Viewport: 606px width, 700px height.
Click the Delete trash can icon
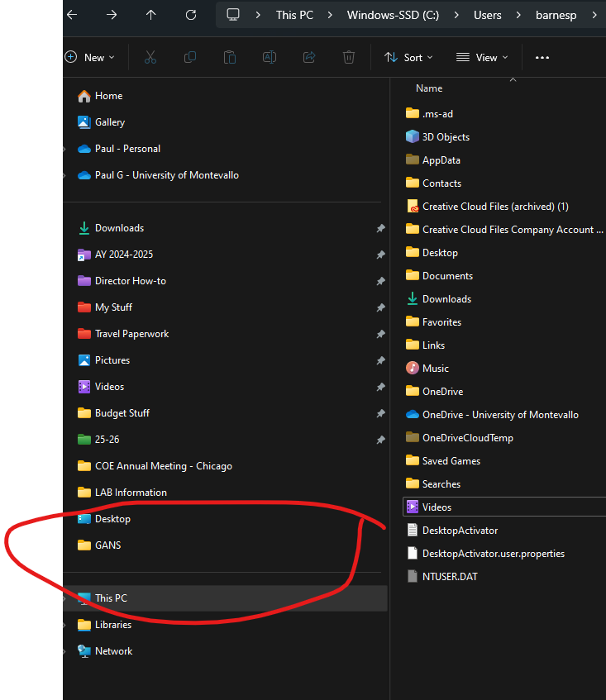pyautogui.click(x=349, y=57)
